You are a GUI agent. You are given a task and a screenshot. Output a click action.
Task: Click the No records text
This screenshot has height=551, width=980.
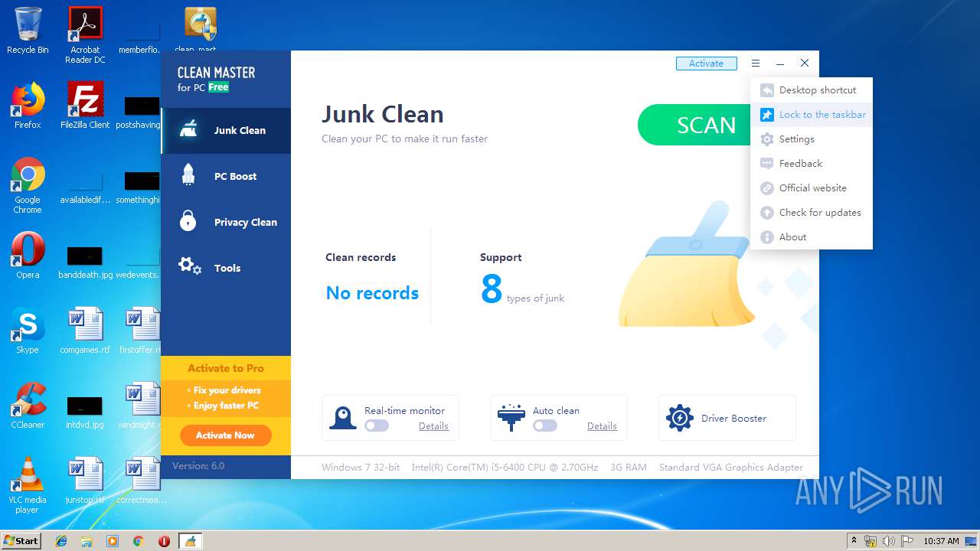pyautogui.click(x=372, y=293)
